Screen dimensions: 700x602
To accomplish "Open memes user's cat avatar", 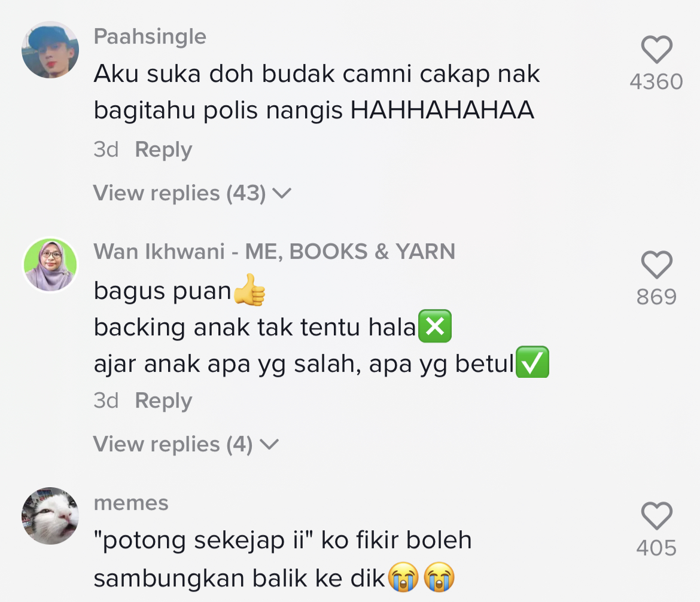I will 50,515.
